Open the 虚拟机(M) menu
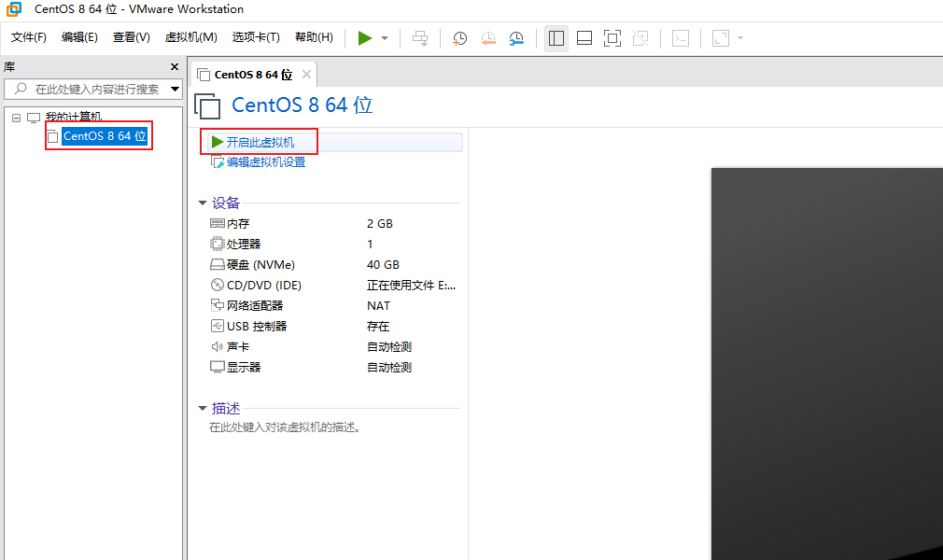This screenshot has width=943, height=560. pyautogui.click(x=190, y=37)
